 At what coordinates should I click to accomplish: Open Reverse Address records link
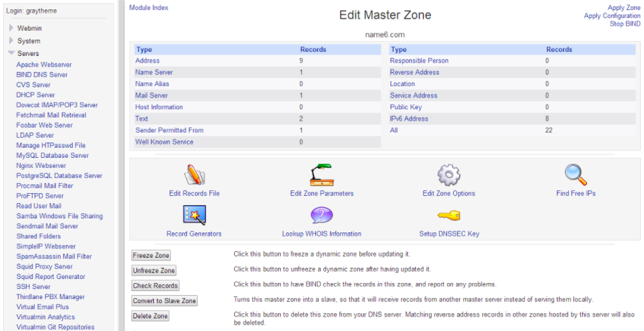coord(414,72)
